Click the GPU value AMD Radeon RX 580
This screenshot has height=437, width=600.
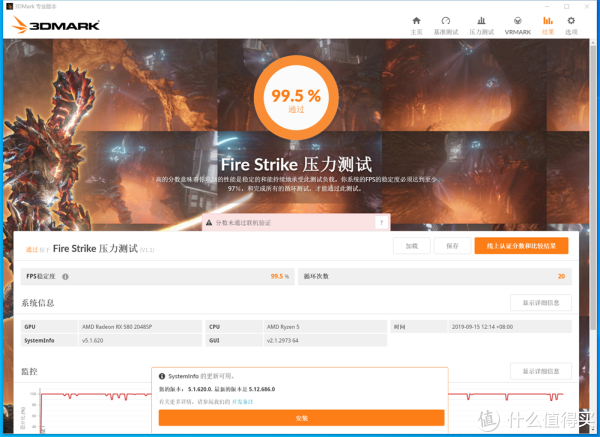click(117, 327)
